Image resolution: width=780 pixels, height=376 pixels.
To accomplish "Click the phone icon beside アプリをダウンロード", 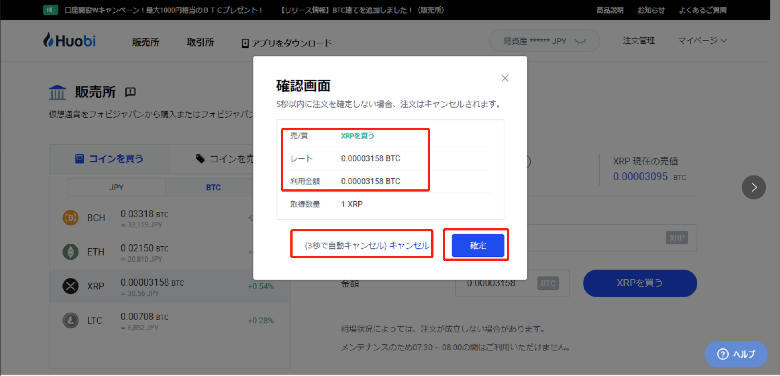I will click(245, 43).
